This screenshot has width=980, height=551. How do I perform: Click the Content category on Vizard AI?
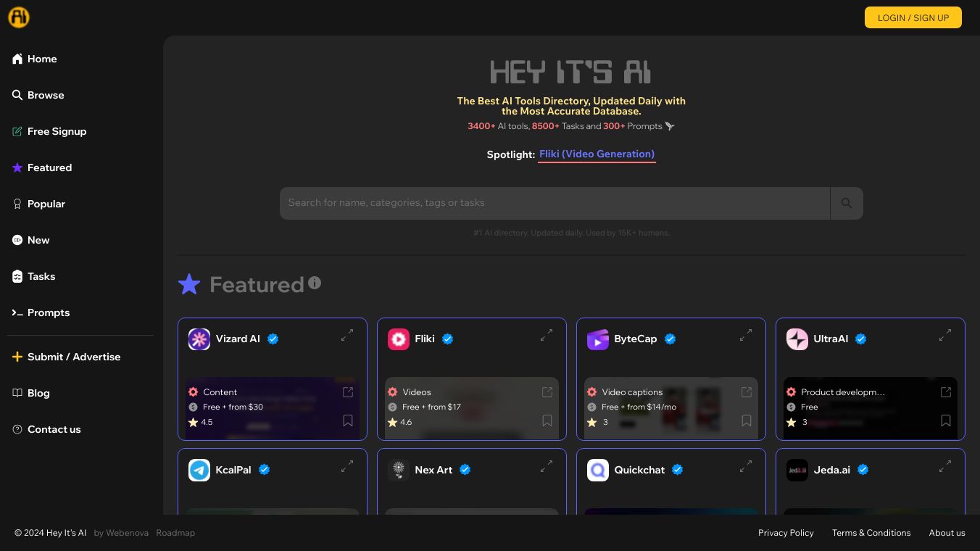(220, 392)
